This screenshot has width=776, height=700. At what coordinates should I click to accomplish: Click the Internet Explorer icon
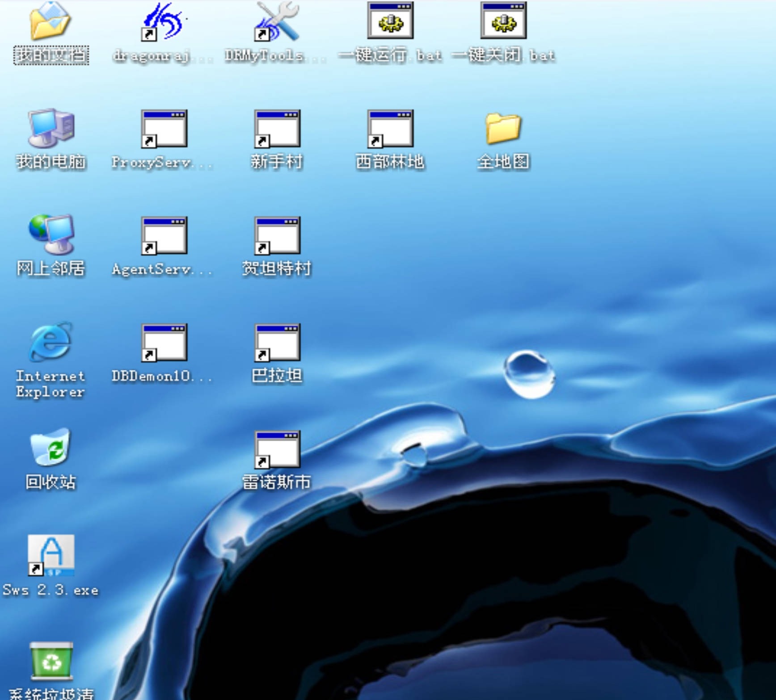pos(50,342)
